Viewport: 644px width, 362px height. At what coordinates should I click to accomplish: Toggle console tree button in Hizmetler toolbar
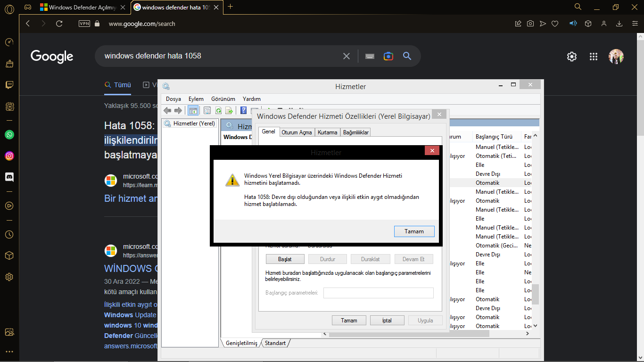click(x=193, y=110)
